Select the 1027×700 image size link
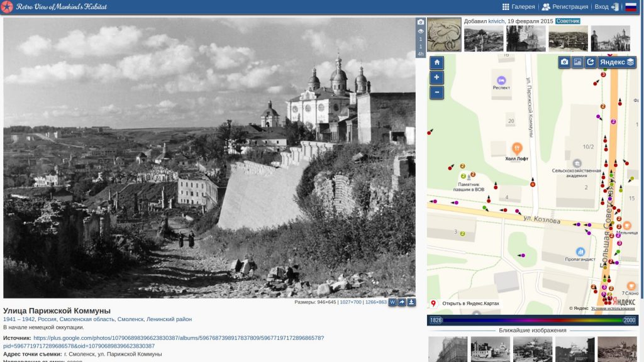 (x=350, y=302)
